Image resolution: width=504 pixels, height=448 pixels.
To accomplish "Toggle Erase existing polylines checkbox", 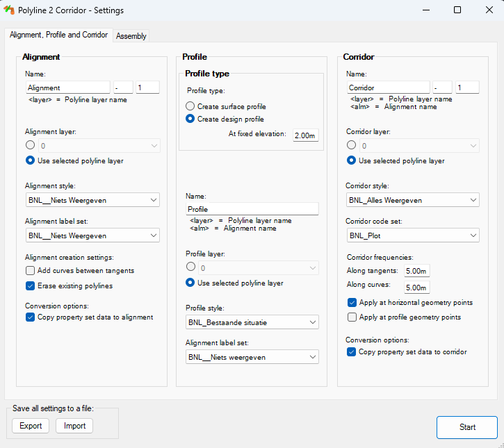I will pos(31,285).
